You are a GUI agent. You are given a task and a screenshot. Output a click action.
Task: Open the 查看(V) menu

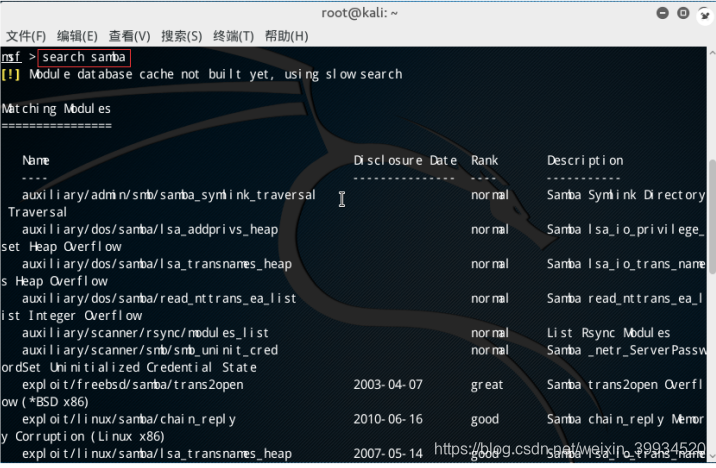[129, 36]
